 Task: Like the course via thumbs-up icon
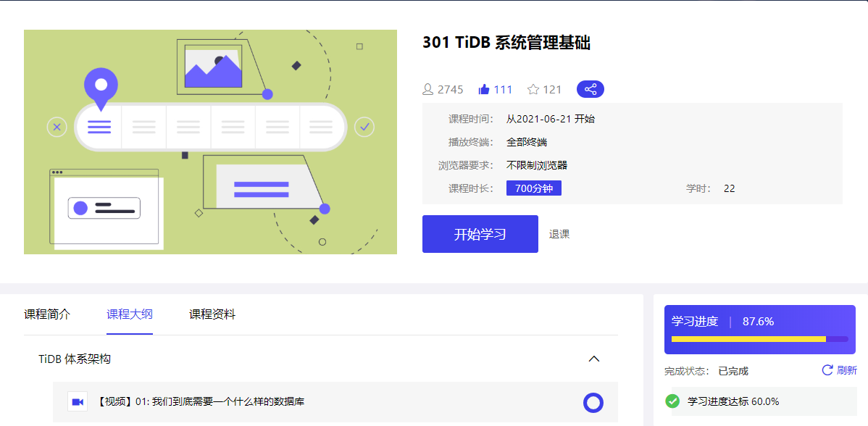484,90
